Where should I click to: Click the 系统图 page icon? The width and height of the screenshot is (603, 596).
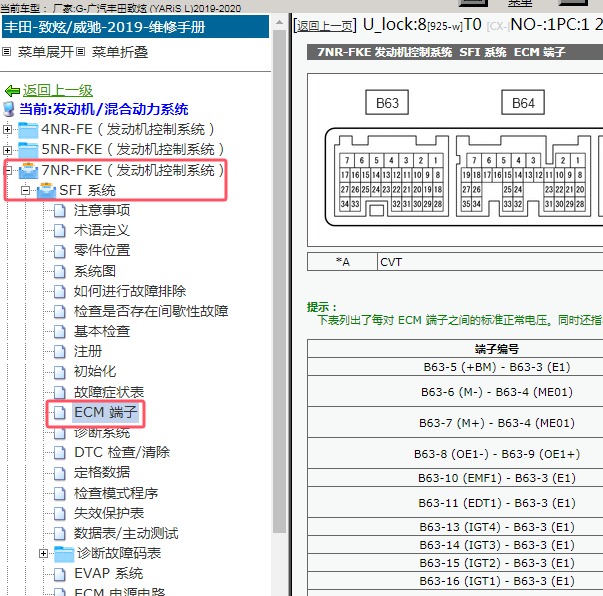(60, 271)
